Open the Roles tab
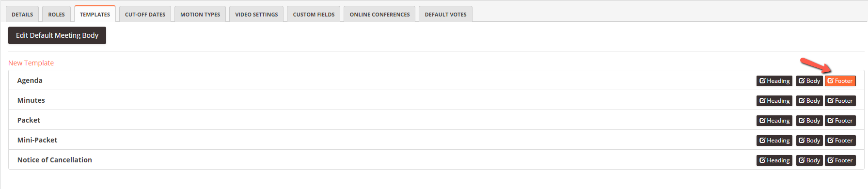 (56, 14)
